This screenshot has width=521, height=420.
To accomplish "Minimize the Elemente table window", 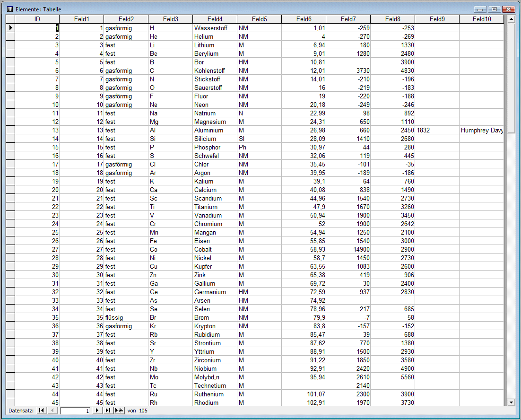I will (480, 9).
